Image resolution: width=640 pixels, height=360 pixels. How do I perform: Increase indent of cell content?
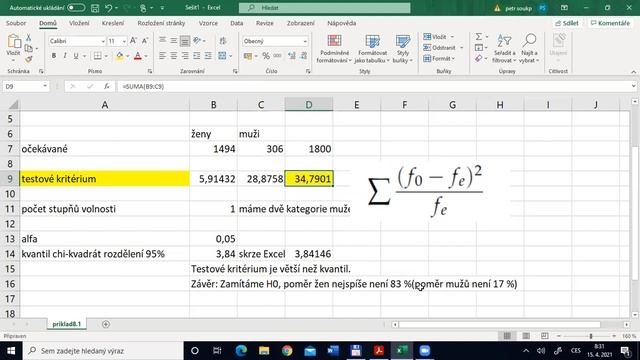click(208, 56)
